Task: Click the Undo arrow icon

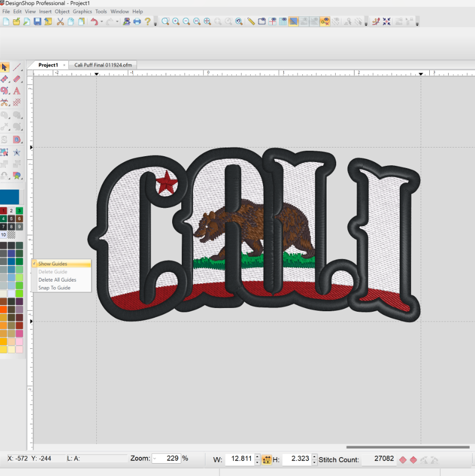Action: click(95, 22)
